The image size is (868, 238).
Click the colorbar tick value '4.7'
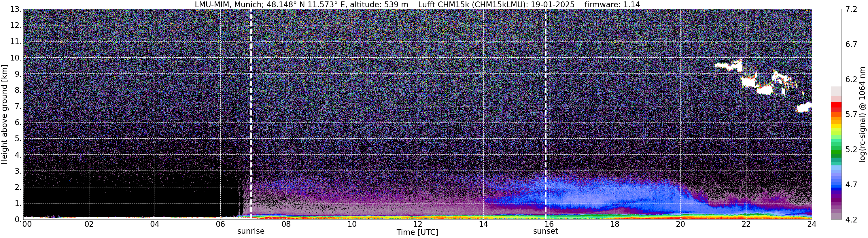(851, 184)
